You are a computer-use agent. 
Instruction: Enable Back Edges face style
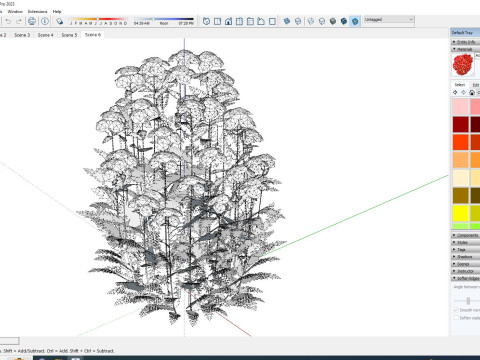coord(298,21)
